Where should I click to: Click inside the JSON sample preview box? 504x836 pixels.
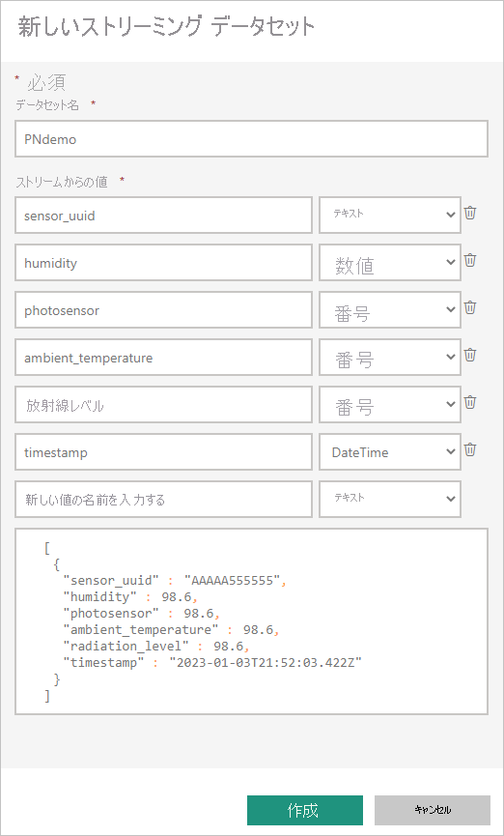click(x=251, y=621)
